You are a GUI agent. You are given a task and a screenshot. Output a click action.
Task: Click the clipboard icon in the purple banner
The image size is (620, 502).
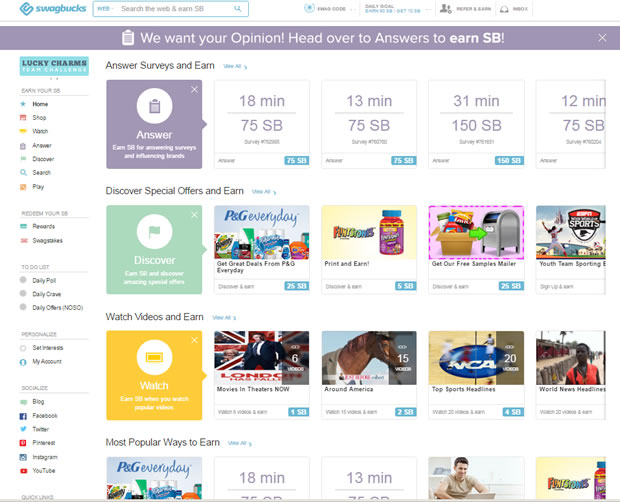[128, 38]
